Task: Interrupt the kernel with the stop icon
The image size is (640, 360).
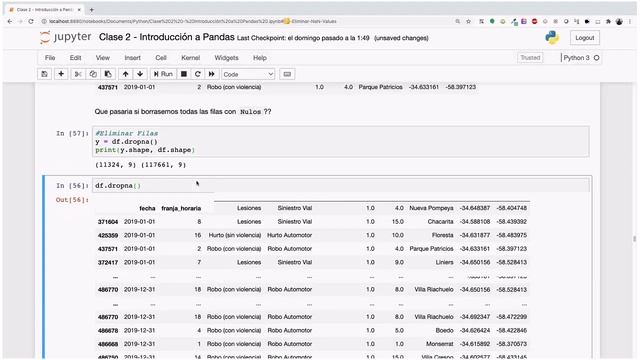Action: click(184, 74)
